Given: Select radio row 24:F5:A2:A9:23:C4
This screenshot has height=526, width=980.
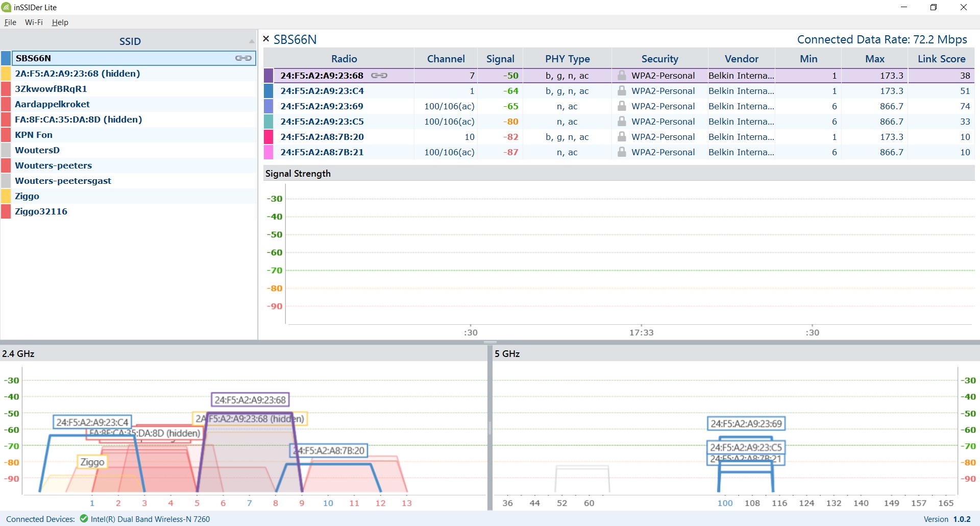Looking at the screenshot, I should pos(619,91).
